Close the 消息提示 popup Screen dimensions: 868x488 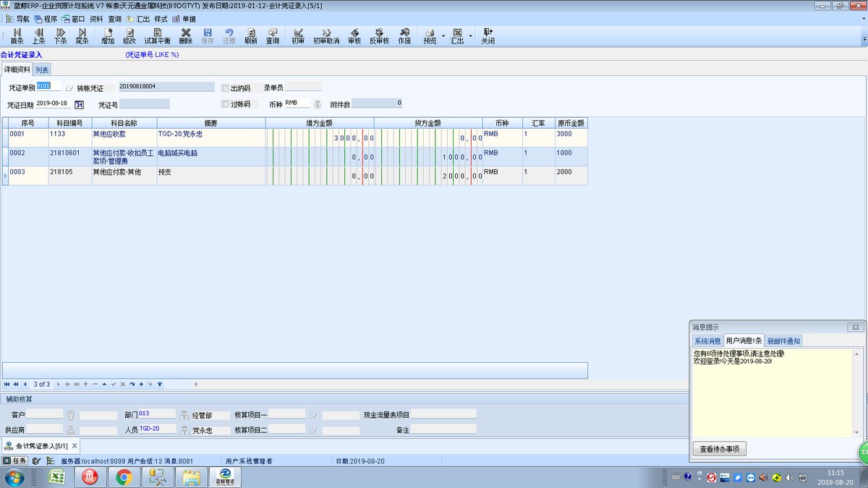click(x=855, y=327)
